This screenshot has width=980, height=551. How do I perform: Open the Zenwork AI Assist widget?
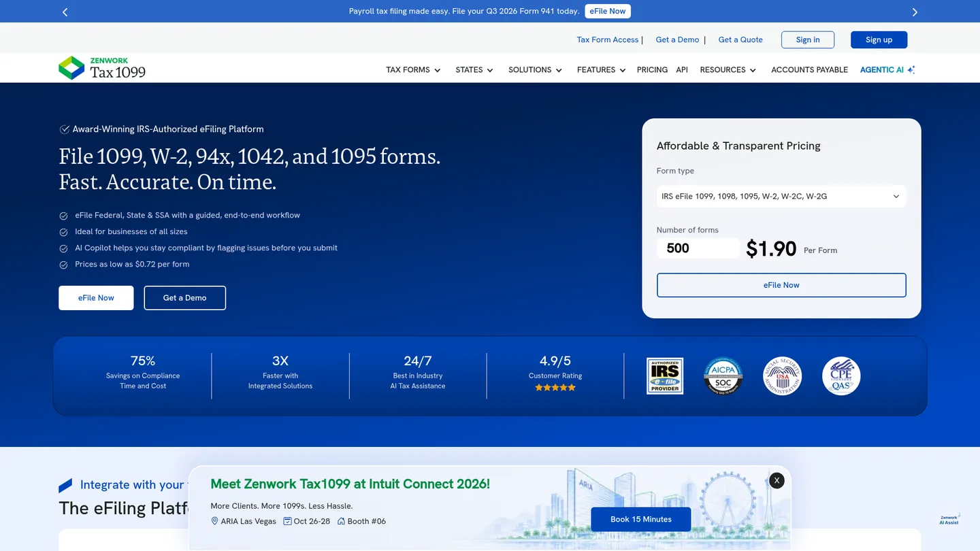[x=949, y=519]
